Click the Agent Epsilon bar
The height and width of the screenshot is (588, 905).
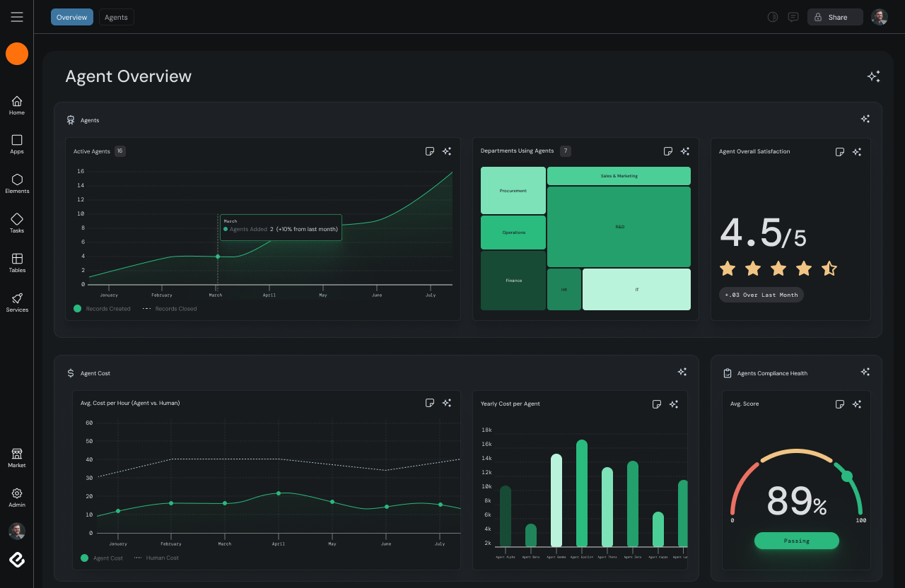(x=582, y=493)
